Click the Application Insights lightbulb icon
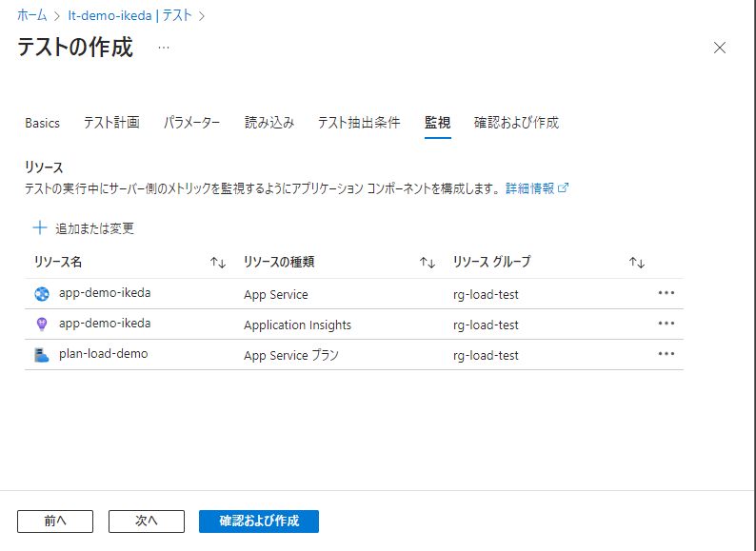756x551 pixels. (42, 325)
